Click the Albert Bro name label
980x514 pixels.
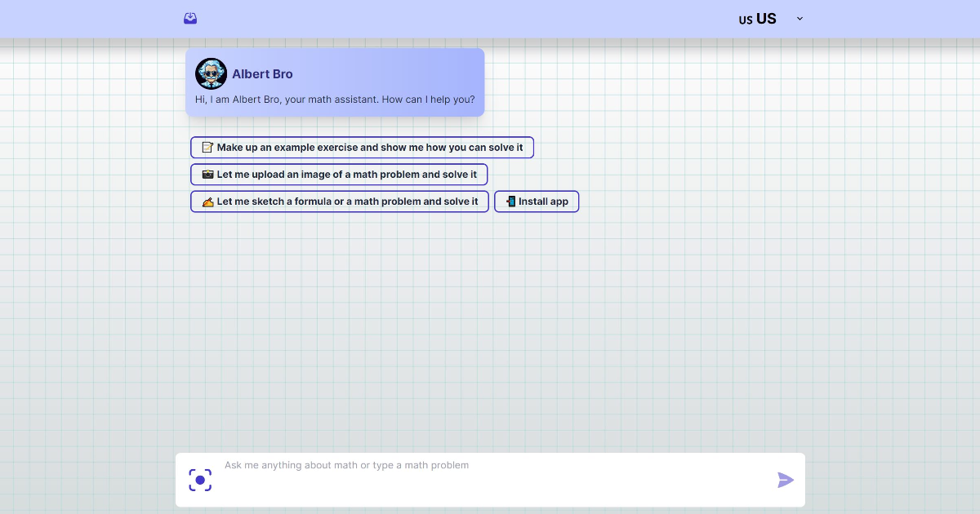262,73
